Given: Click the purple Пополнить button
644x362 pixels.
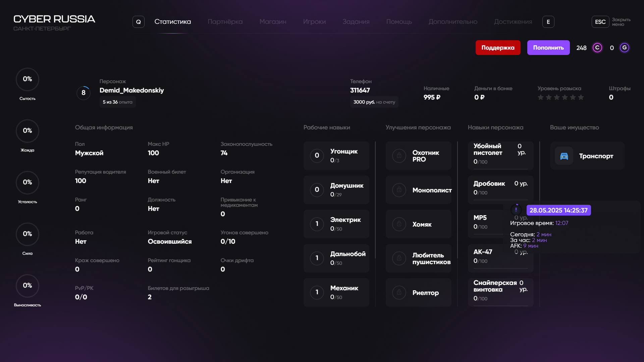Looking at the screenshot, I should tap(548, 48).
